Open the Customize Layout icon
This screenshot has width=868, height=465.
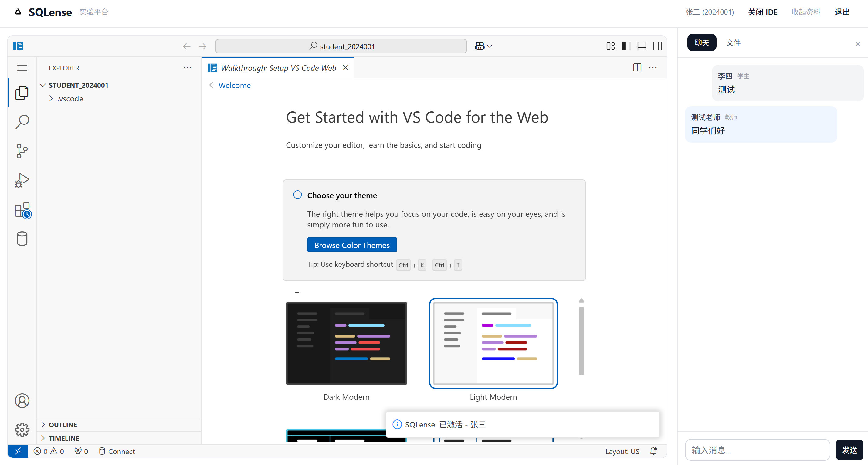(610, 46)
